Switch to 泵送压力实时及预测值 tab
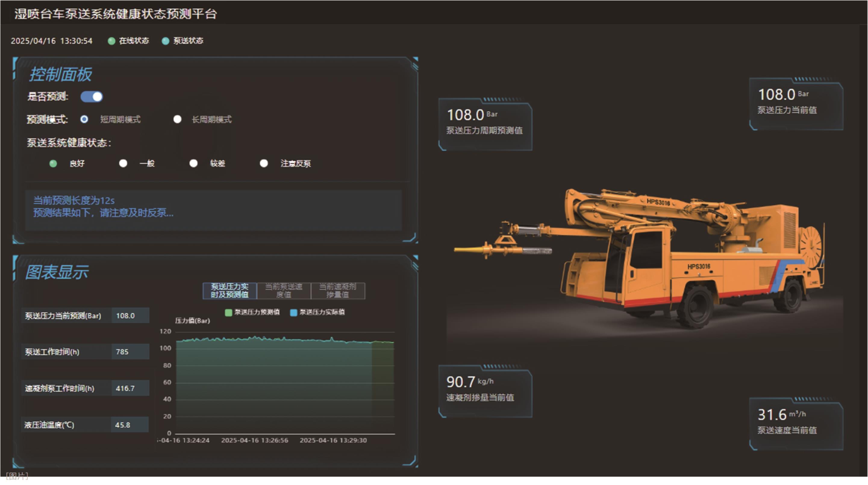 tap(229, 290)
